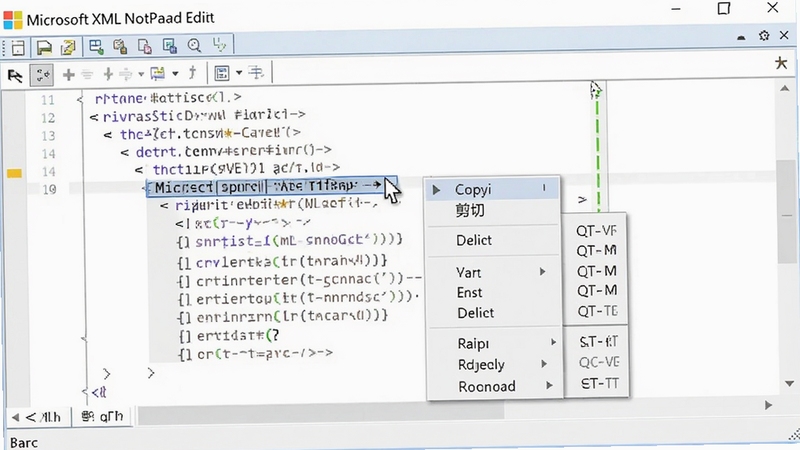Image resolution: width=800 pixels, height=450 pixels.
Task: Select the line starting with crtinrterter
Action: pos(299,280)
